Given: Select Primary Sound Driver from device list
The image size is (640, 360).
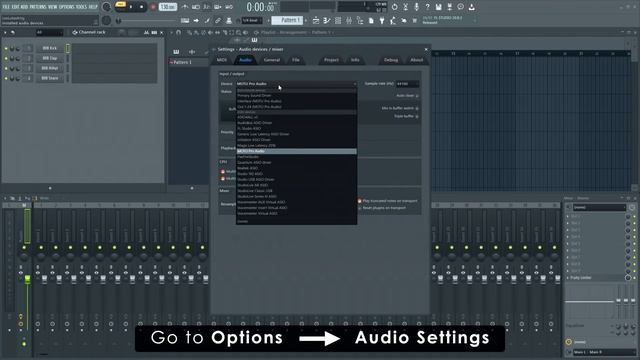Looking at the screenshot, I should tap(296, 96).
